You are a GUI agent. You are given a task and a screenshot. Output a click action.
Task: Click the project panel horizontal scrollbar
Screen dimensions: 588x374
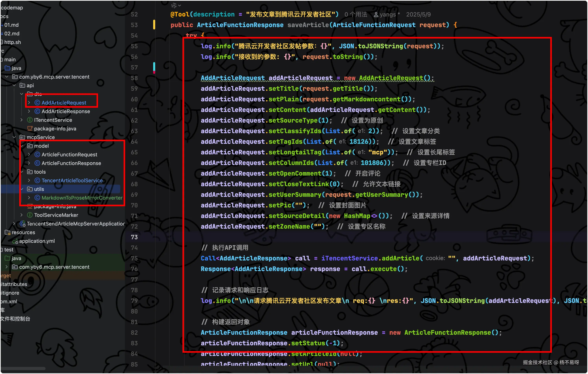click(x=23, y=368)
